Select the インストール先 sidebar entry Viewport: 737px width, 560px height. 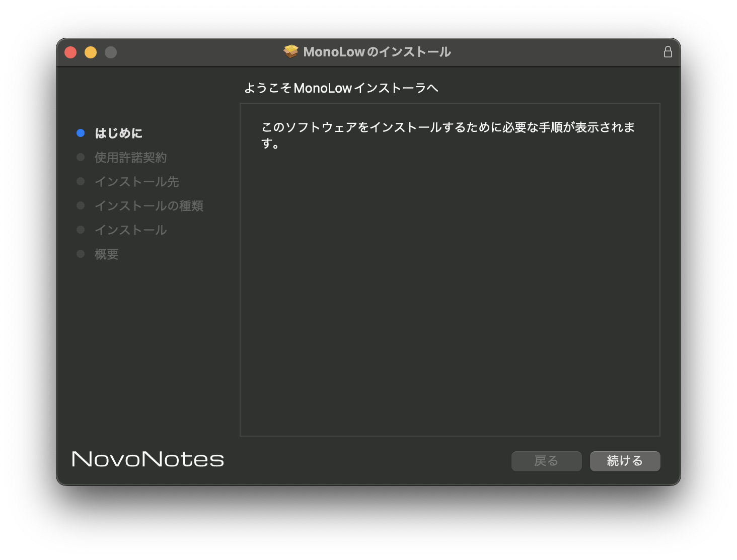click(136, 181)
